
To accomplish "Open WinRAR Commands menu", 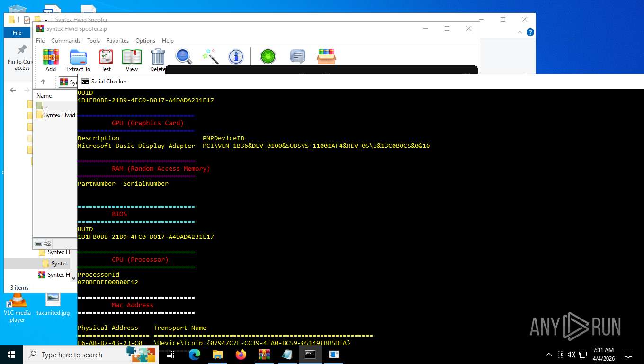I will point(66,41).
